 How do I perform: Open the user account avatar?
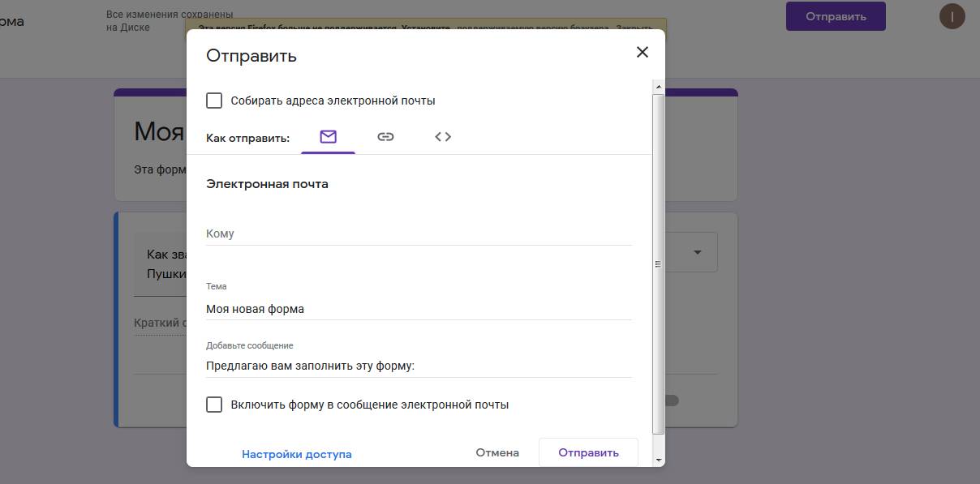pos(952,16)
